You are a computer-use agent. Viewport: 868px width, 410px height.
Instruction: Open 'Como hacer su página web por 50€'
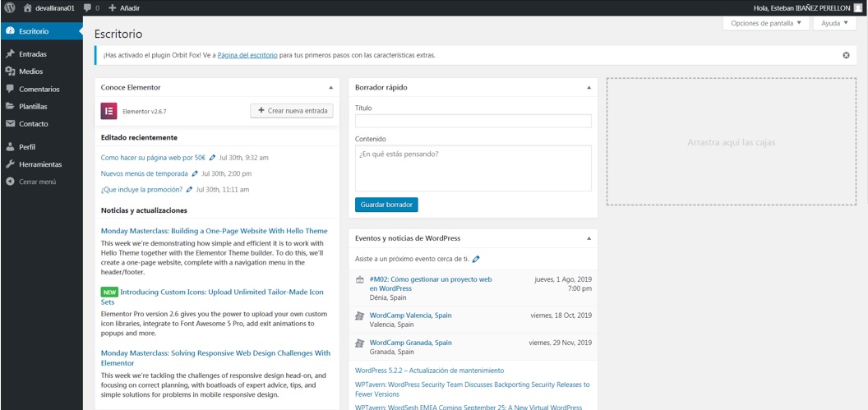(x=154, y=158)
